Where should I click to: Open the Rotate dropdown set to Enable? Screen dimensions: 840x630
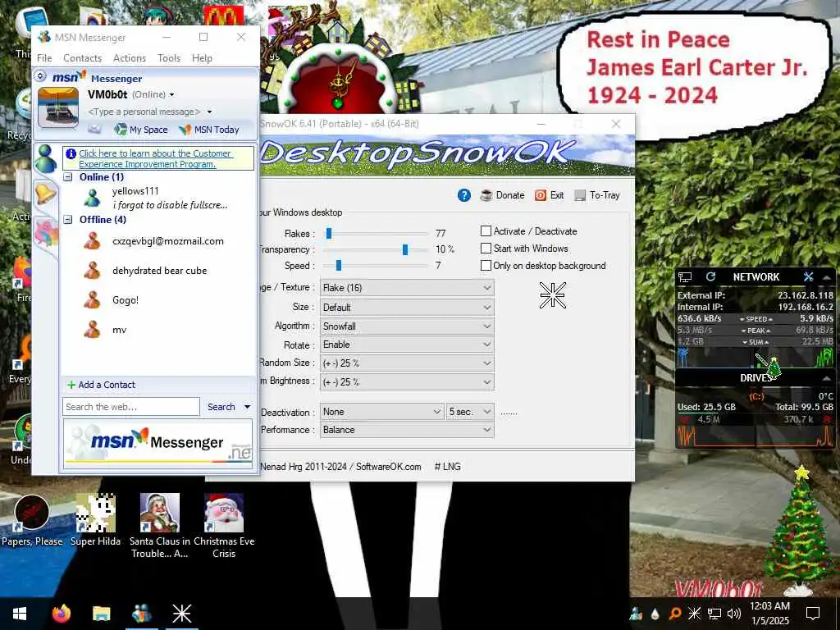pyautogui.click(x=407, y=345)
